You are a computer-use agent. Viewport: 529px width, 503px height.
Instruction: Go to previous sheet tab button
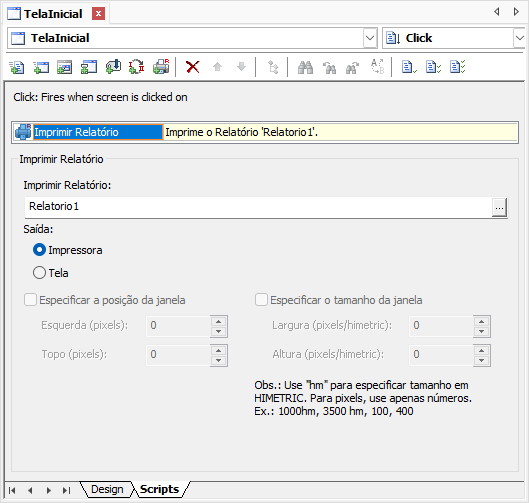30,490
